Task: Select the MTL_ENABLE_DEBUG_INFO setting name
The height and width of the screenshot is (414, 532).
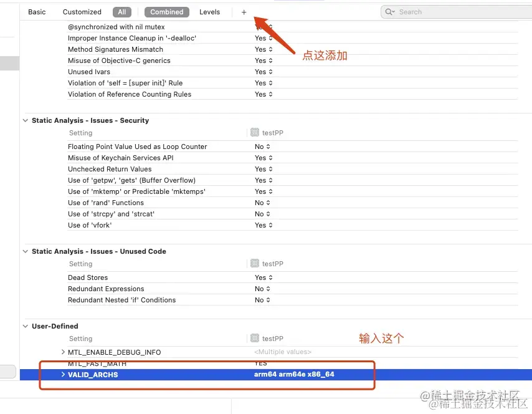Action: click(115, 352)
